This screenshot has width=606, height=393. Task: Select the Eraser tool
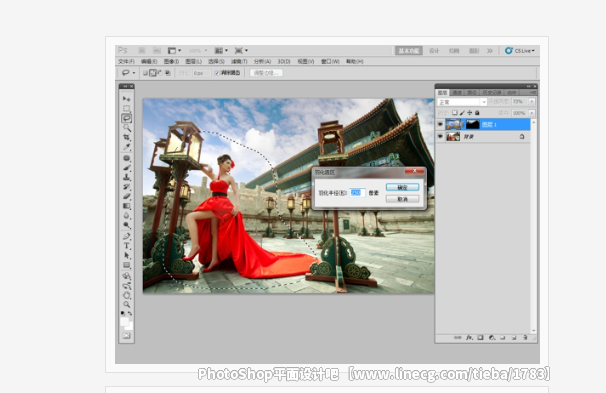click(x=126, y=196)
